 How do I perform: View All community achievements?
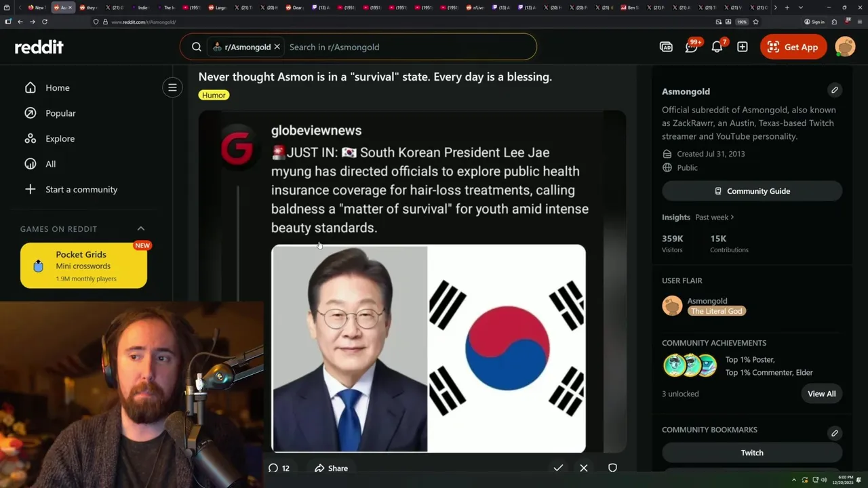[x=821, y=394]
